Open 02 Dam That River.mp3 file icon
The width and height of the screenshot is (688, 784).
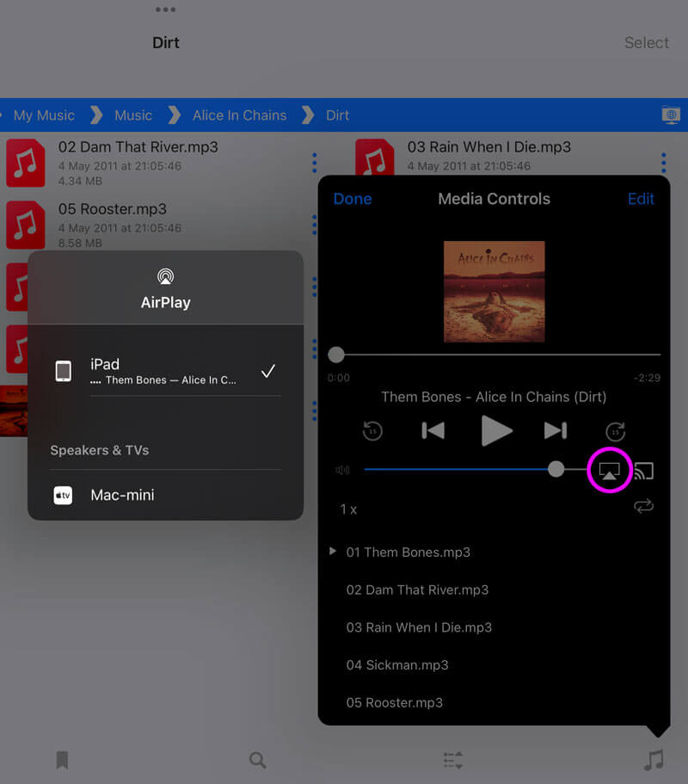pyautogui.click(x=26, y=163)
